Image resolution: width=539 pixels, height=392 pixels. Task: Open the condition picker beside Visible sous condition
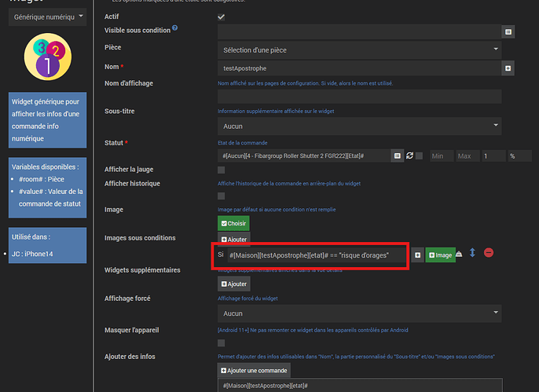(x=508, y=32)
